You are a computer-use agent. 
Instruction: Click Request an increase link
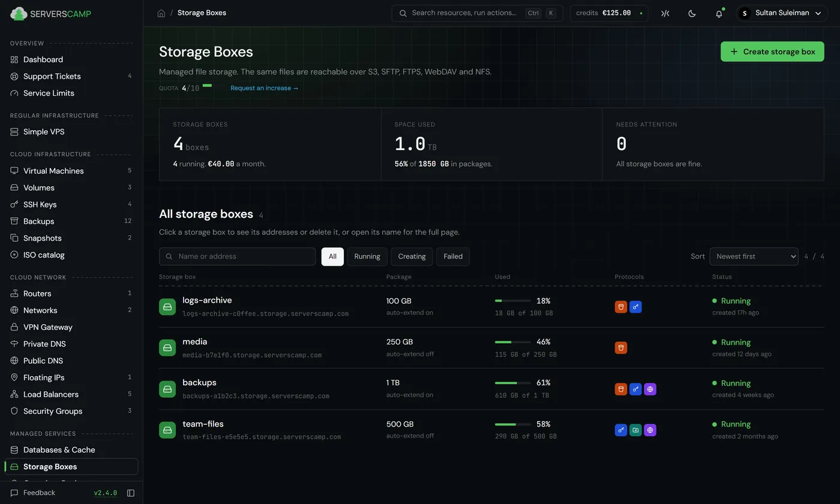(265, 88)
